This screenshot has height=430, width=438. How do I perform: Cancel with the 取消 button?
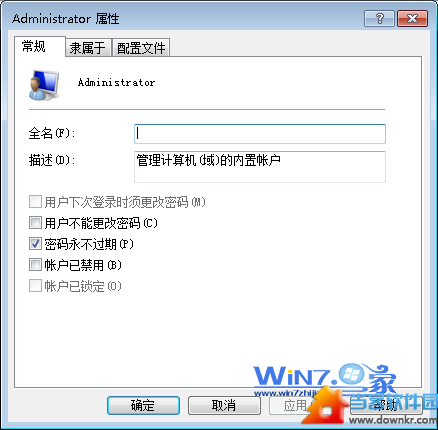coord(224,405)
